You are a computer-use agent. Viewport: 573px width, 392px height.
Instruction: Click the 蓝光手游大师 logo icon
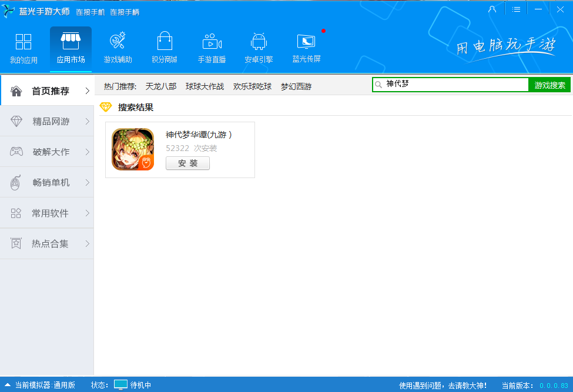[x=8, y=11]
